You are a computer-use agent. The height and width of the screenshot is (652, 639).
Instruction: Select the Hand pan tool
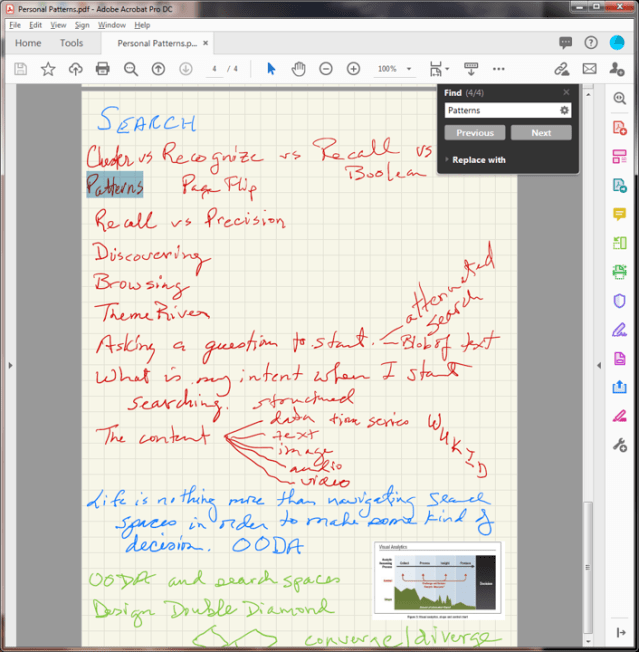coord(298,69)
